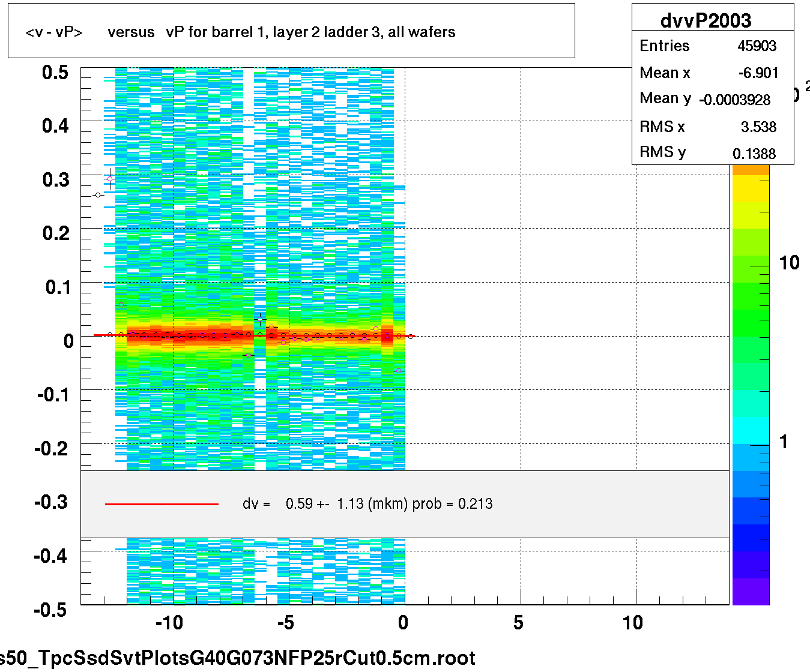
Task: Click y-axis label -0.3
Action: (52, 502)
